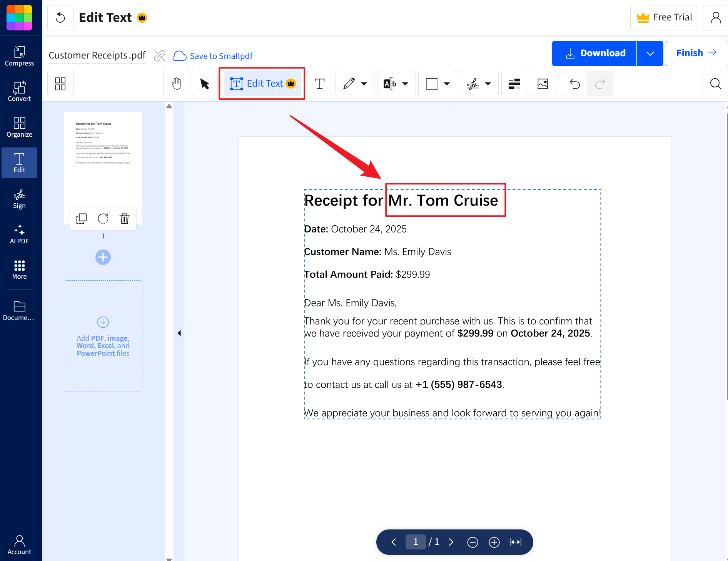This screenshot has height=561, width=728.
Task: Expand the Download options dropdown arrow
Action: click(x=650, y=54)
